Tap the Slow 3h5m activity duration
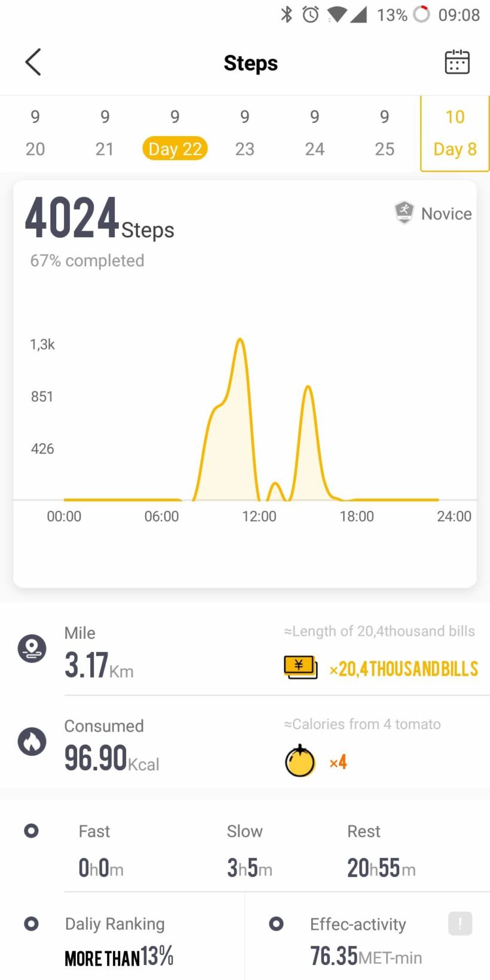The image size is (490, 980). (x=249, y=868)
